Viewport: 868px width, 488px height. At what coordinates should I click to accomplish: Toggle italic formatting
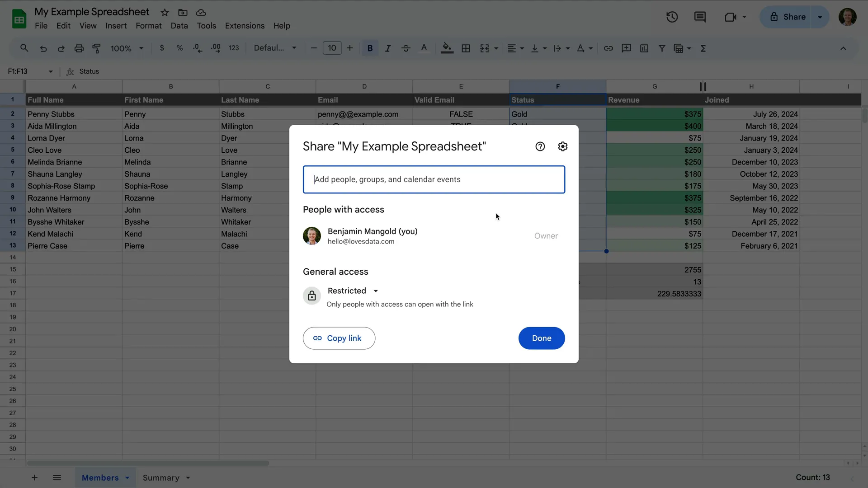click(388, 48)
